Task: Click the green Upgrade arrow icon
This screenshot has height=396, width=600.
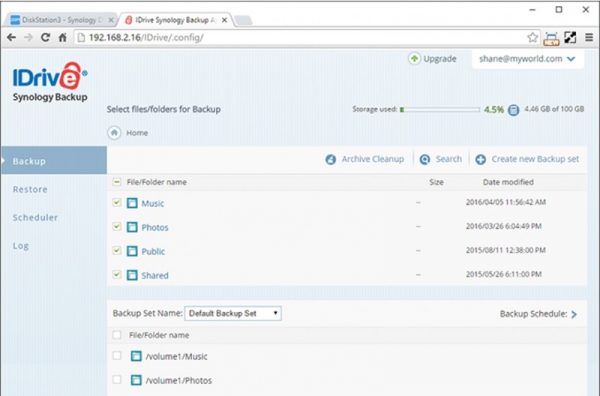Action: coord(414,59)
